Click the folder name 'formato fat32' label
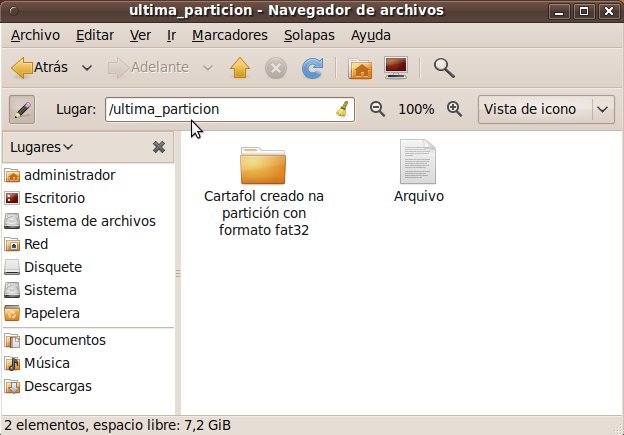The height and width of the screenshot is (435, 624). [264, 230]
